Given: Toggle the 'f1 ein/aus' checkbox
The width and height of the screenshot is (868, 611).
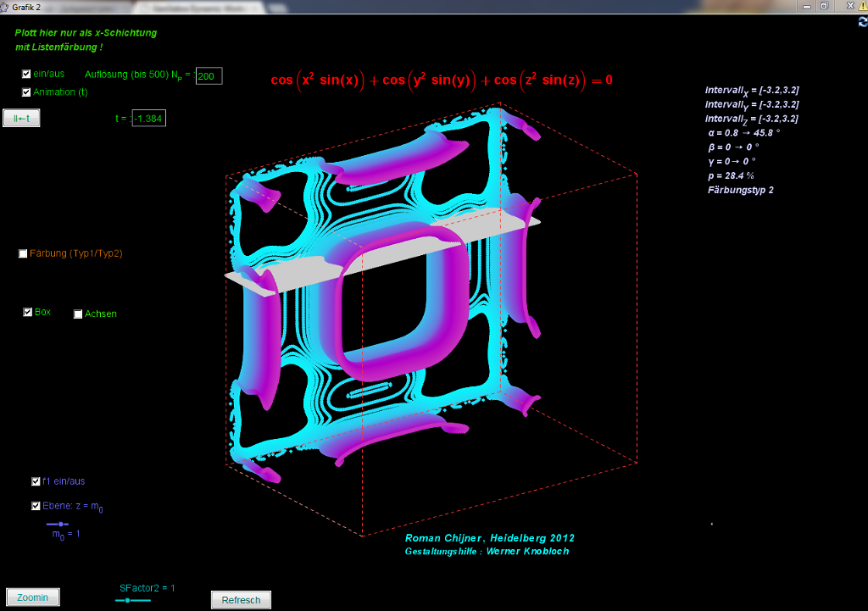Looking at the screenshot, I should point(36,481).
